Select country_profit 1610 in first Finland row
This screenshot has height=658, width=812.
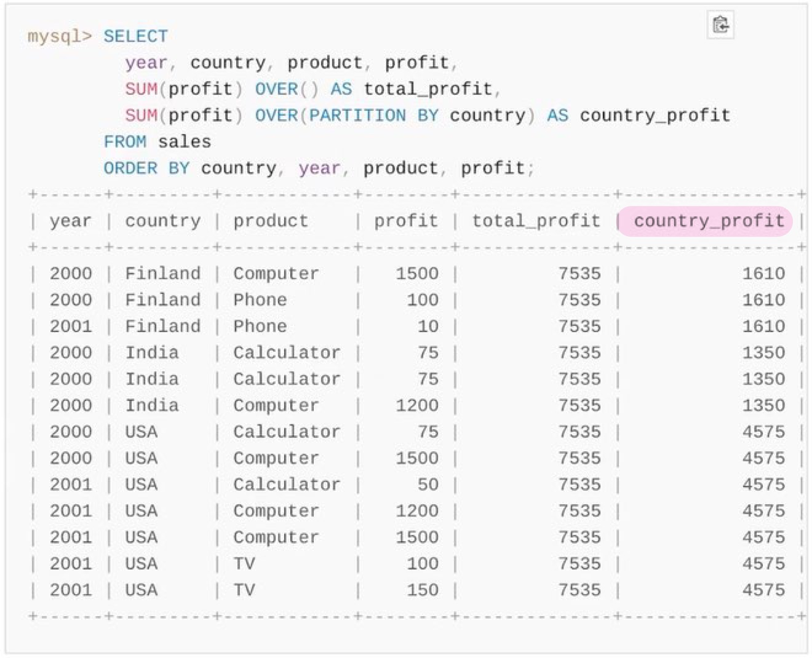[x=763, y=274]
